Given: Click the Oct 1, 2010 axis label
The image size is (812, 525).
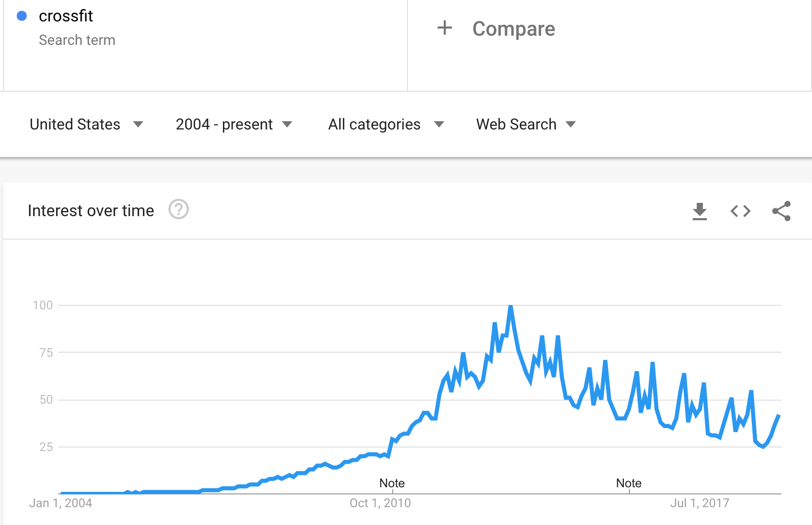Looking at the screenshot, I should coord(380,503).
